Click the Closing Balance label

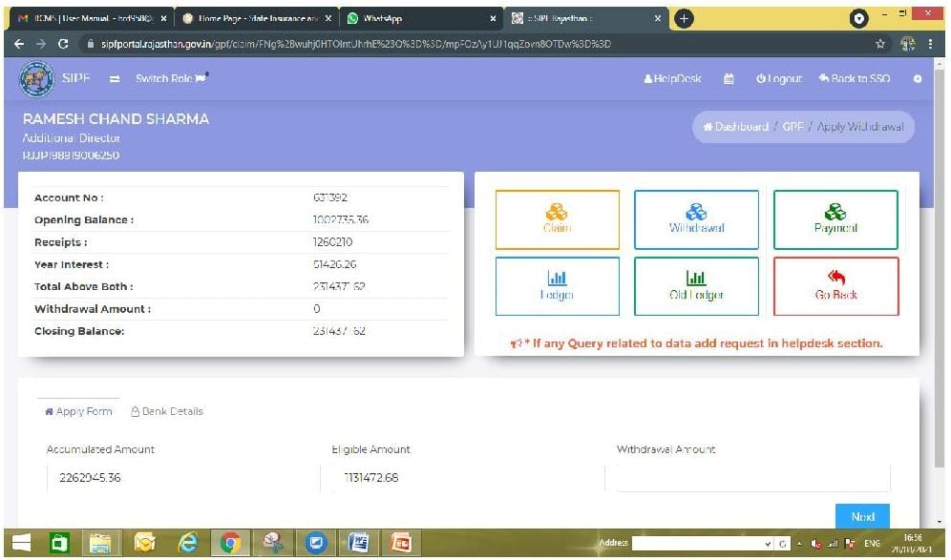(x=79, y=331)
